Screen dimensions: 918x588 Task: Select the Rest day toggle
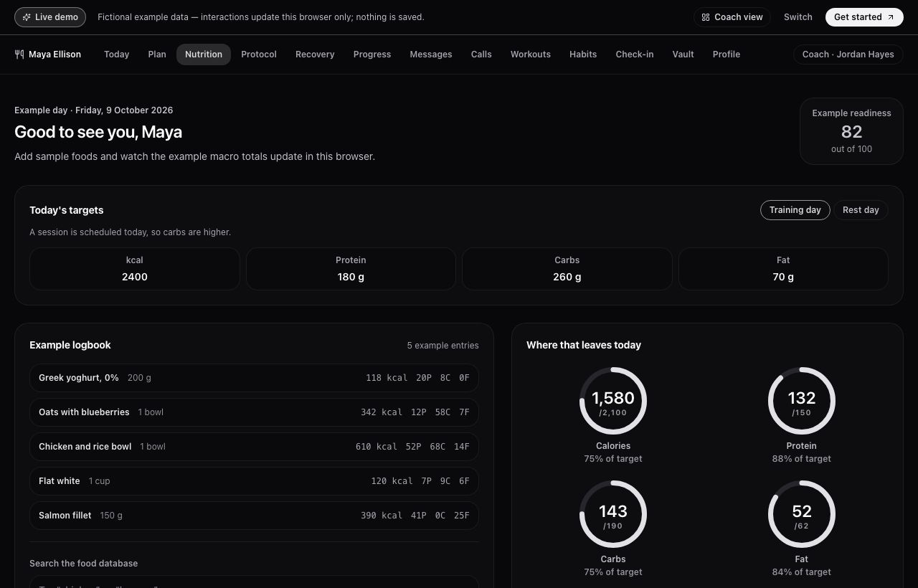click(x=861, y=210)
